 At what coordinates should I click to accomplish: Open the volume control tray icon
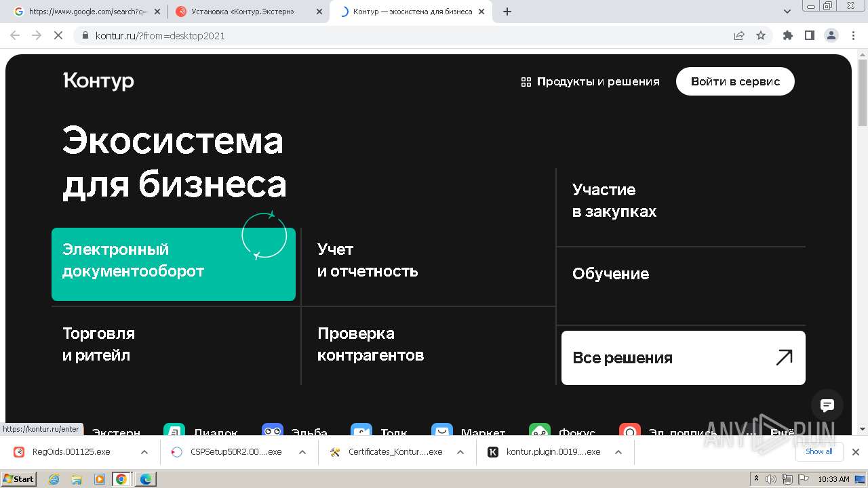771,479
